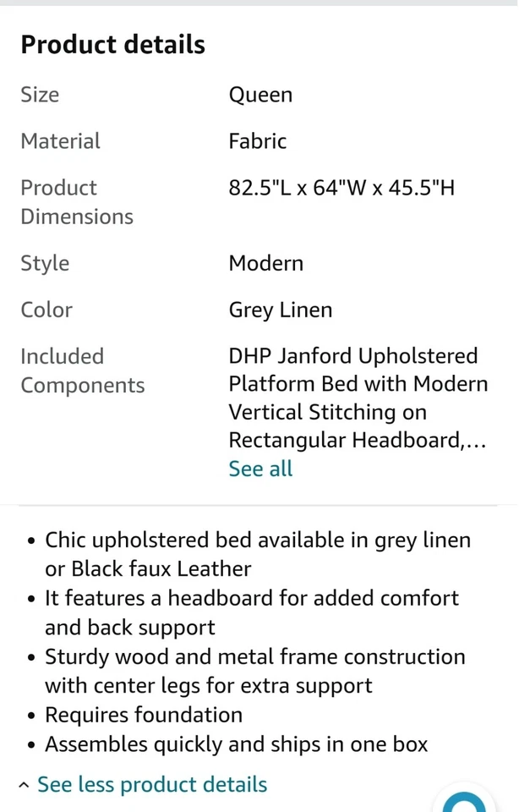Tap the Size label
The width and height of the screenshot is (519, 812).
[40, 94]
